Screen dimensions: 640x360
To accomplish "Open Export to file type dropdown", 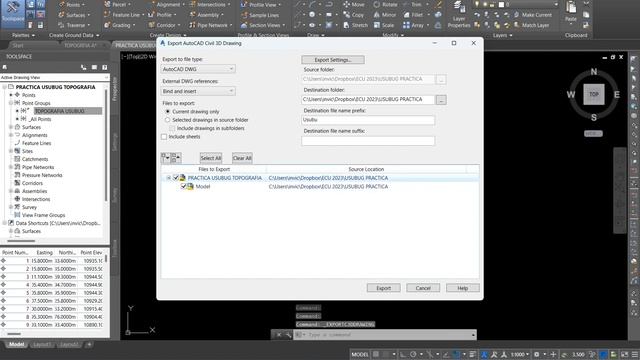I will coord(198,69).
